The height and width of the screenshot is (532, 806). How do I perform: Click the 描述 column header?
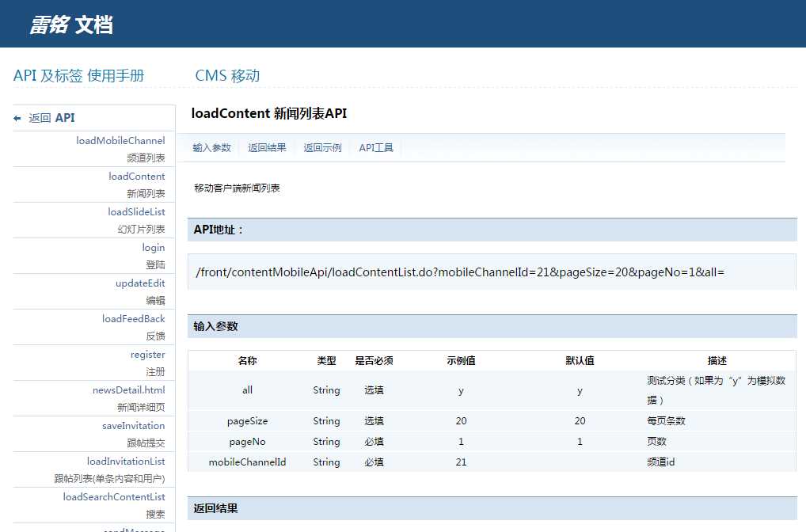click(717, 361)
